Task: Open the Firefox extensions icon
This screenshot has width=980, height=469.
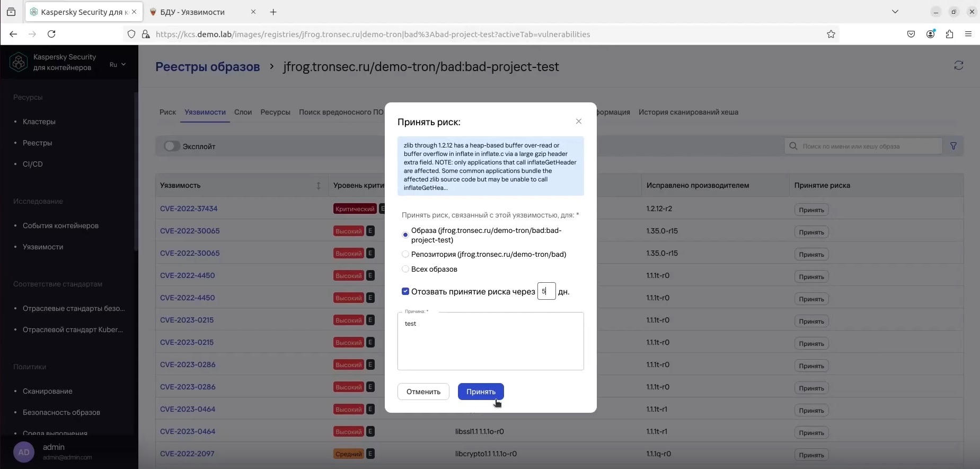Action: pyautogui.click(x=949, y=34)
